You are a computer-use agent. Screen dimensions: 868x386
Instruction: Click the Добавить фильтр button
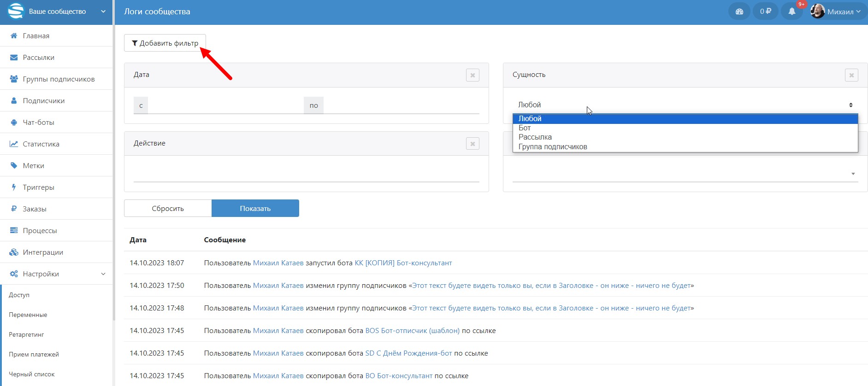pyautogui.click(x=165, y=43)
